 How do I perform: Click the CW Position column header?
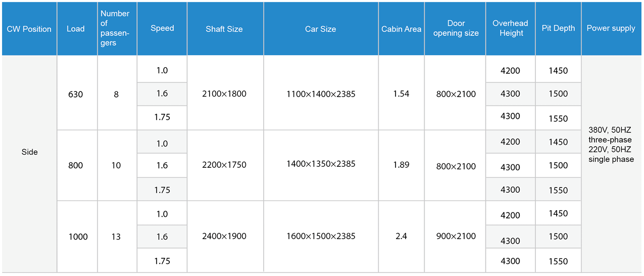coord(29,29)
